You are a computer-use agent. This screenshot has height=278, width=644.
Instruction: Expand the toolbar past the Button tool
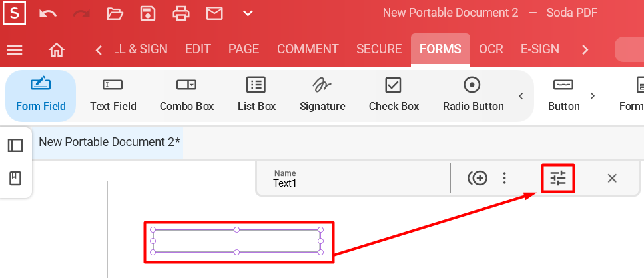pos(592,96)
